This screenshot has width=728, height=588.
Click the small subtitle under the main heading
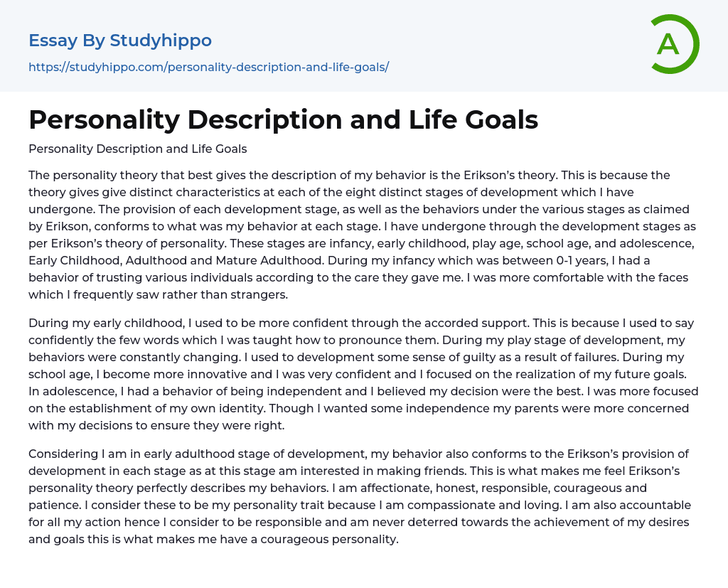137,149
